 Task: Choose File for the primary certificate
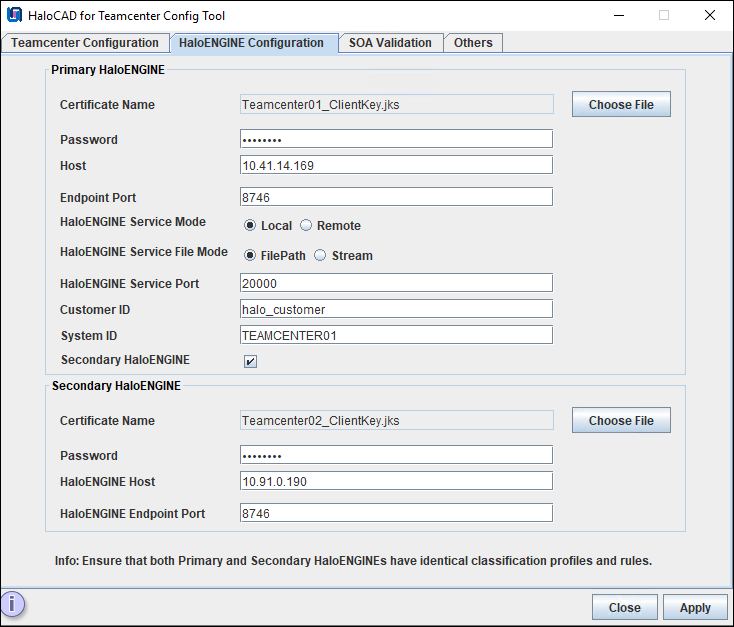(621, 105)
